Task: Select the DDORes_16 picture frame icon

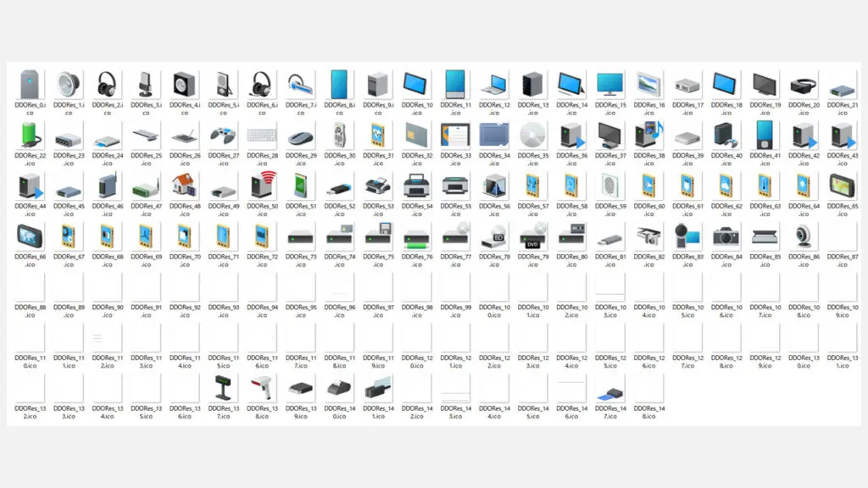Action: click(648, 85)
